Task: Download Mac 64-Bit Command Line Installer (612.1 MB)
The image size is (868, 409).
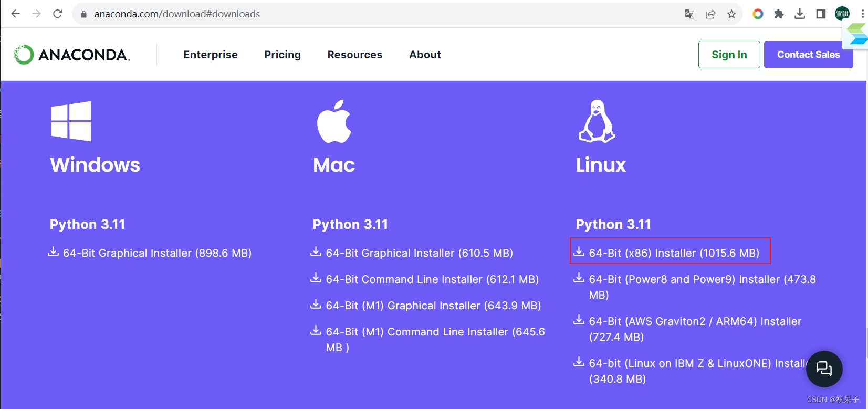Action: pos(432,279)
